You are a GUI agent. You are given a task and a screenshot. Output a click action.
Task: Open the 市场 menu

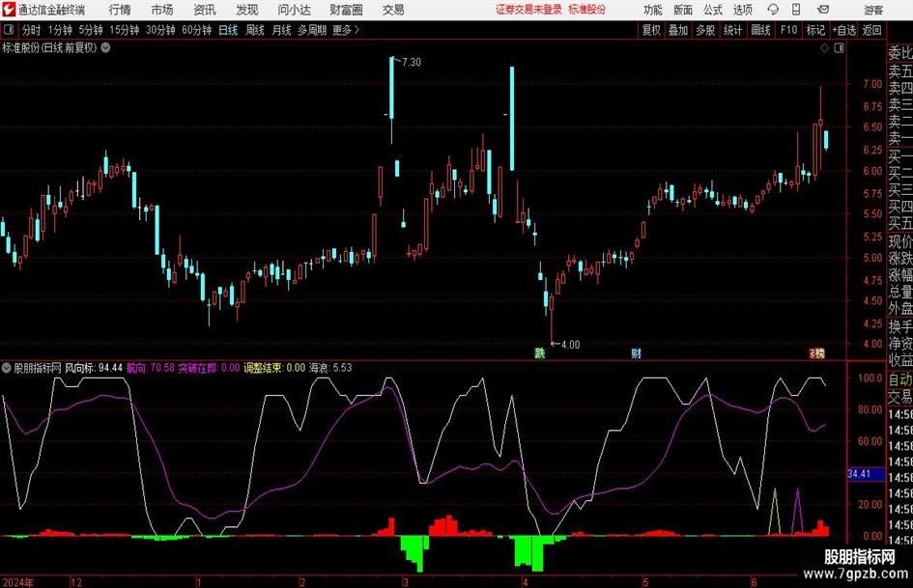pyautogui.click(x=162, y=10)
